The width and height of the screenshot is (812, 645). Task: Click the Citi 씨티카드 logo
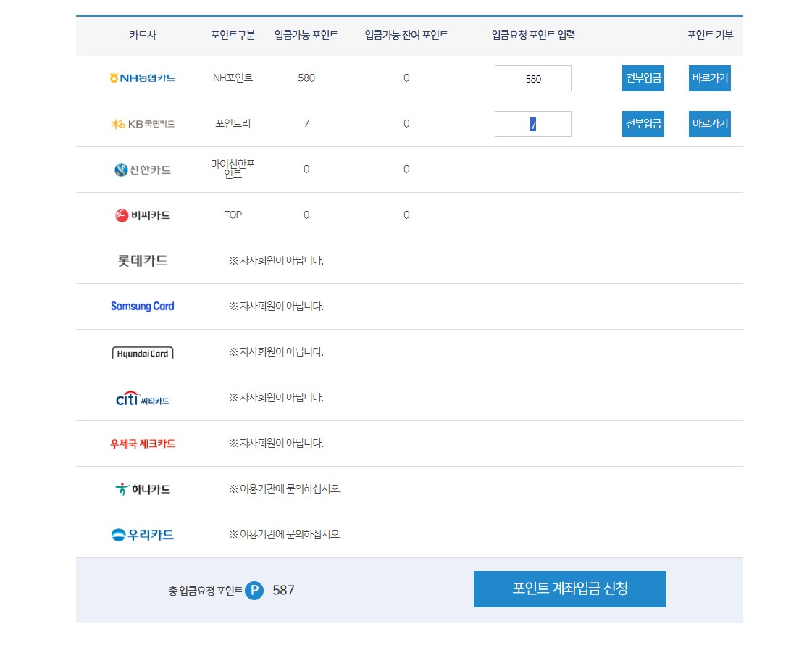point(142,398)
